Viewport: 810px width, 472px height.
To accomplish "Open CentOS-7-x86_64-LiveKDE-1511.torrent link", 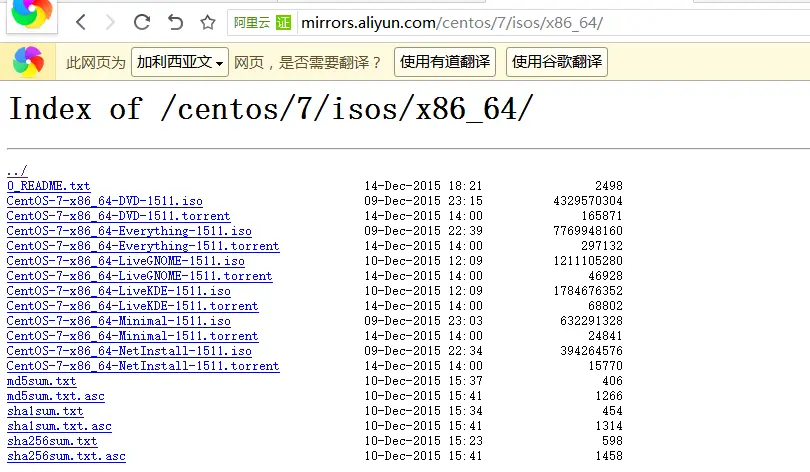I will point(132,306).
